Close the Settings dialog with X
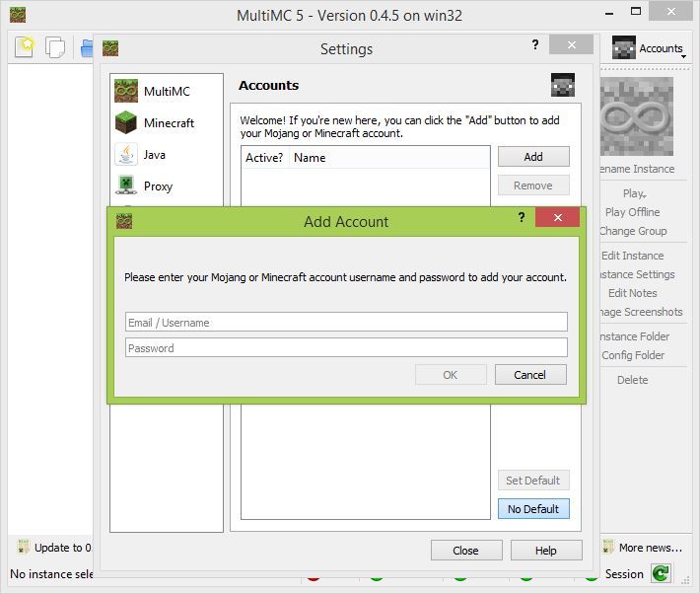Viewport: 700px width, 594px height. click(572, 44)
